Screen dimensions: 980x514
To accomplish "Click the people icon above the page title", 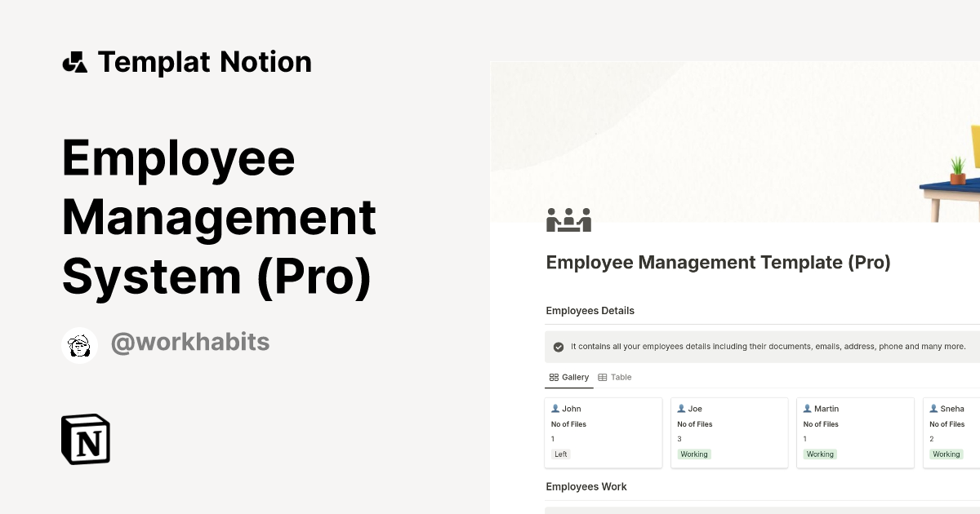I will click(569, 219).
